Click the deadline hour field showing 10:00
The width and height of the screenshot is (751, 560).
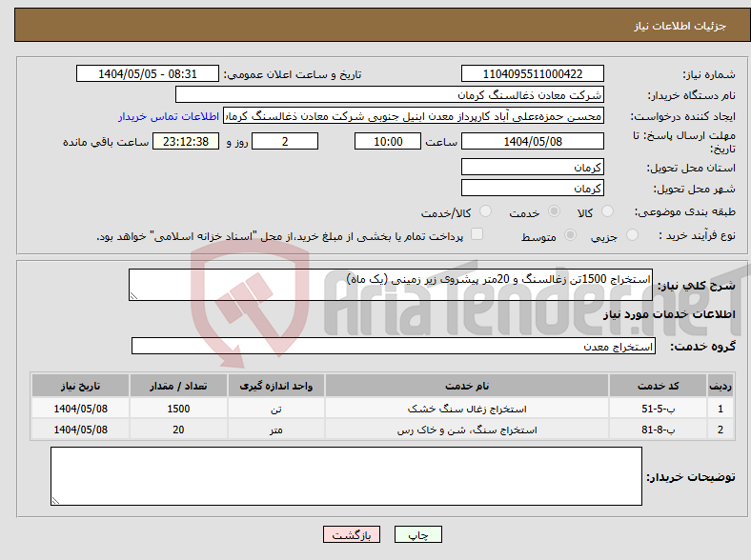pyautogui.click(x=387, y=141)
